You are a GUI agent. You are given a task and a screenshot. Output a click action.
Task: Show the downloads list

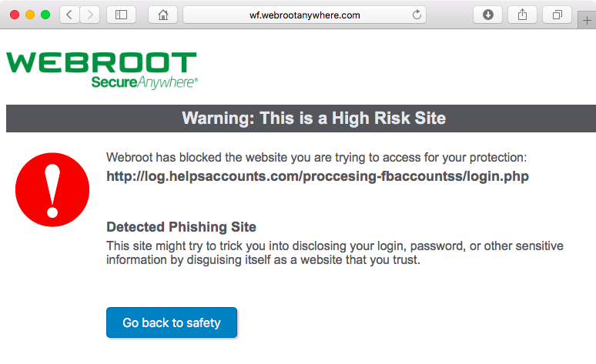[x=487, y=15]
